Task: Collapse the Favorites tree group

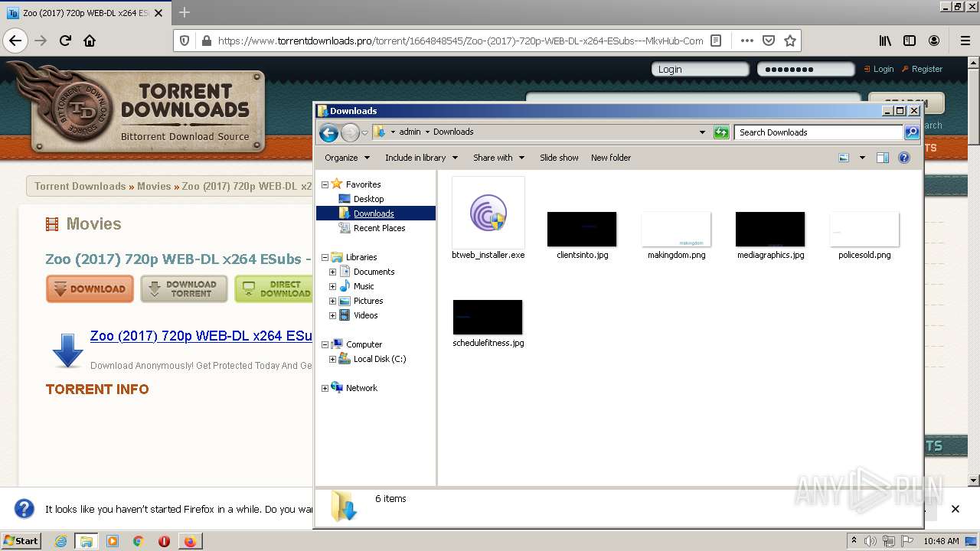Action: click(325, 184)
